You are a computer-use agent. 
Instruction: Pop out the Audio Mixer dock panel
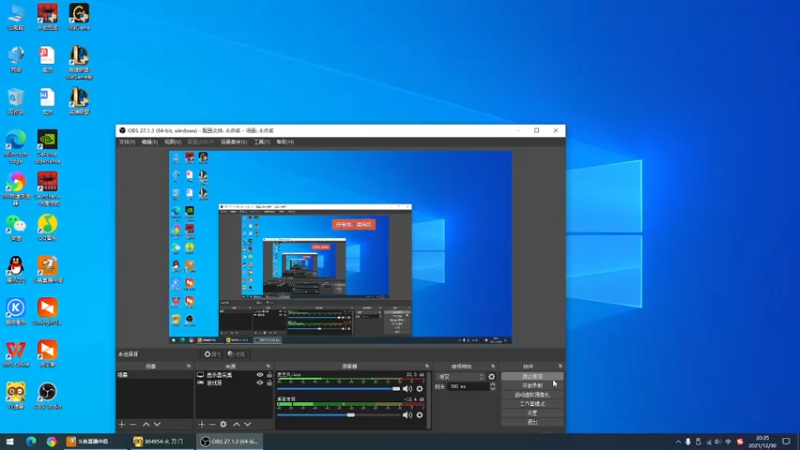coord(427,366)
